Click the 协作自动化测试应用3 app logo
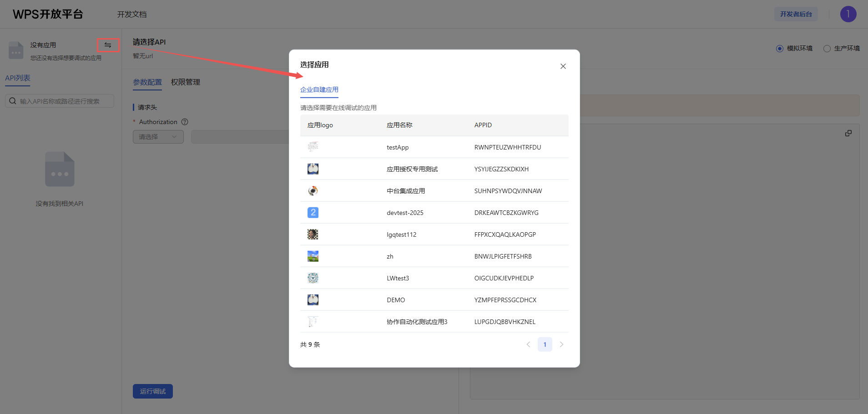 (313, 321)
